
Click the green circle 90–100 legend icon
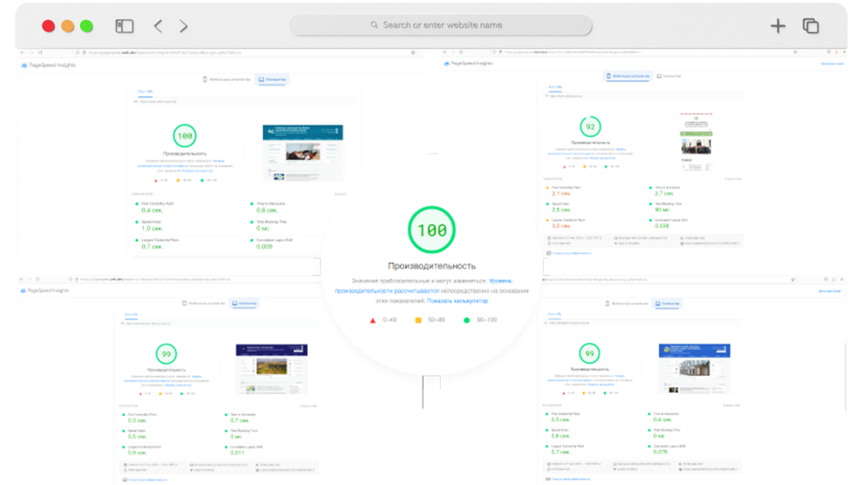point(466,320)
